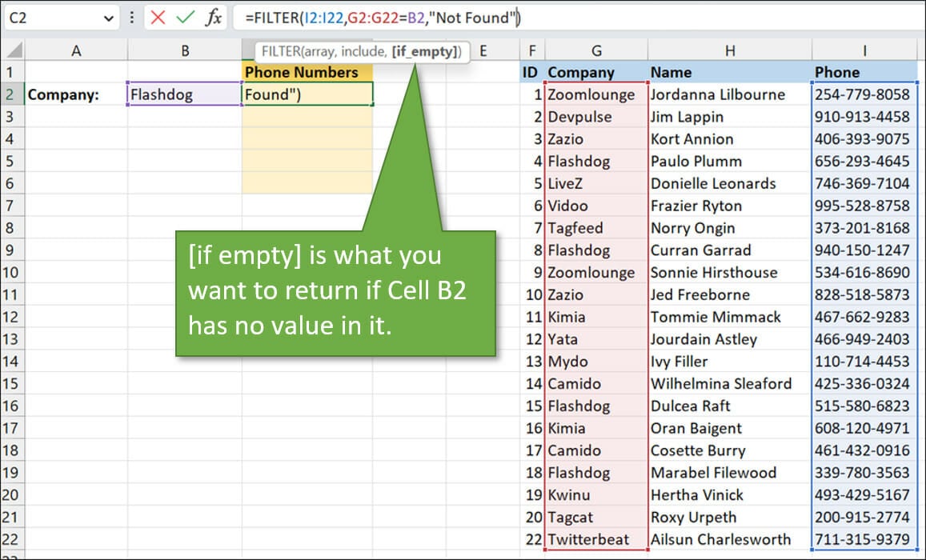The height and width of the screenshot is (560, 926).
Task: Select column A header
Action: [76, 50]
